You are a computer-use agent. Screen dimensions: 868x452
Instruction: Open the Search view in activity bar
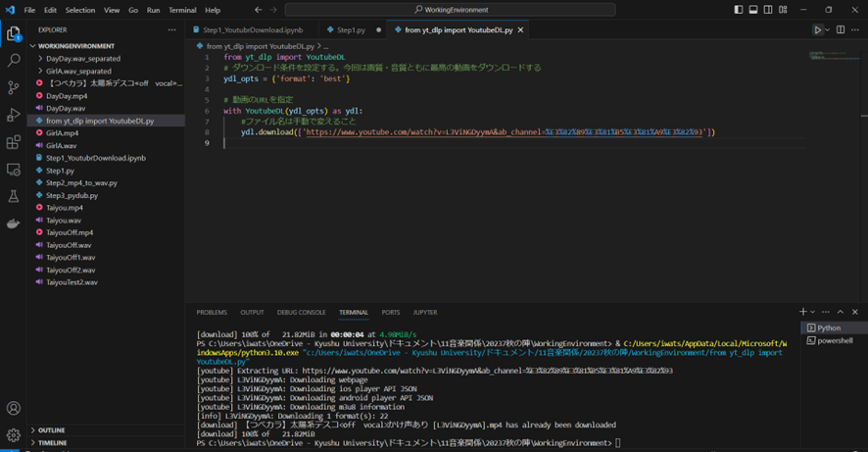14,61
